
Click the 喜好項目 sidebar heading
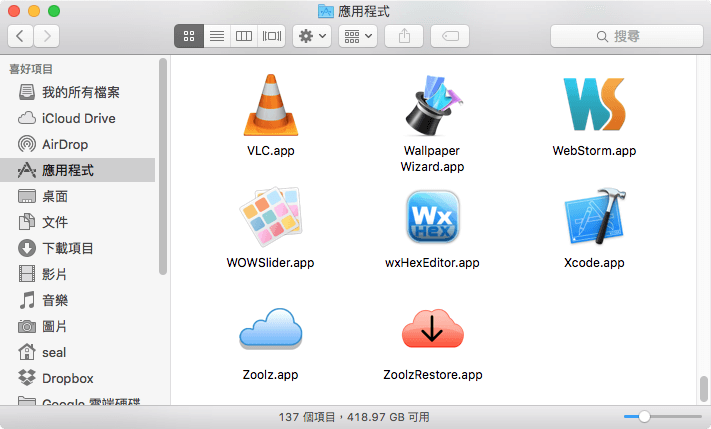pyautogui.click(x=31, y=69)
